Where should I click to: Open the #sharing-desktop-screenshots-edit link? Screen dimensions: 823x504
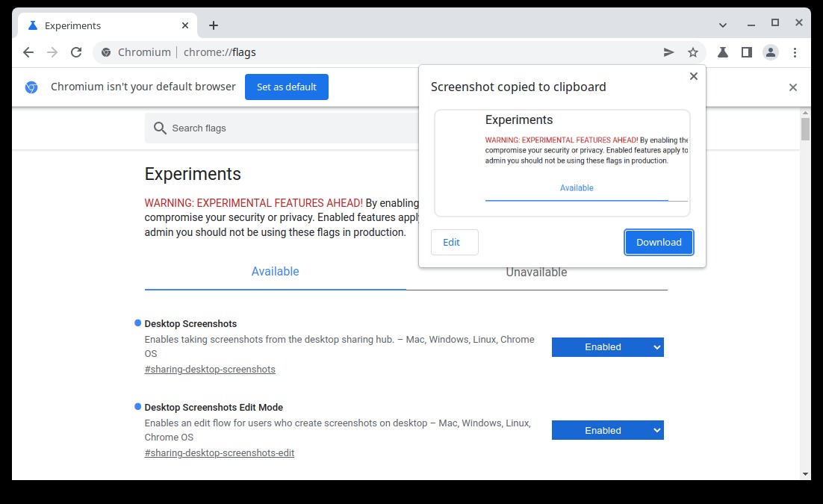(220, 453)
